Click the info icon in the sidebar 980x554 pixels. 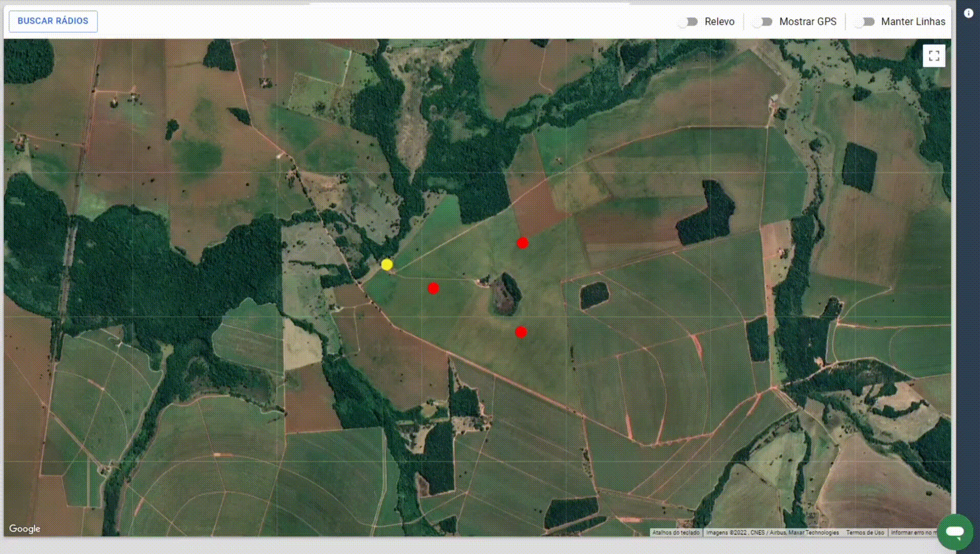(968, 14)
